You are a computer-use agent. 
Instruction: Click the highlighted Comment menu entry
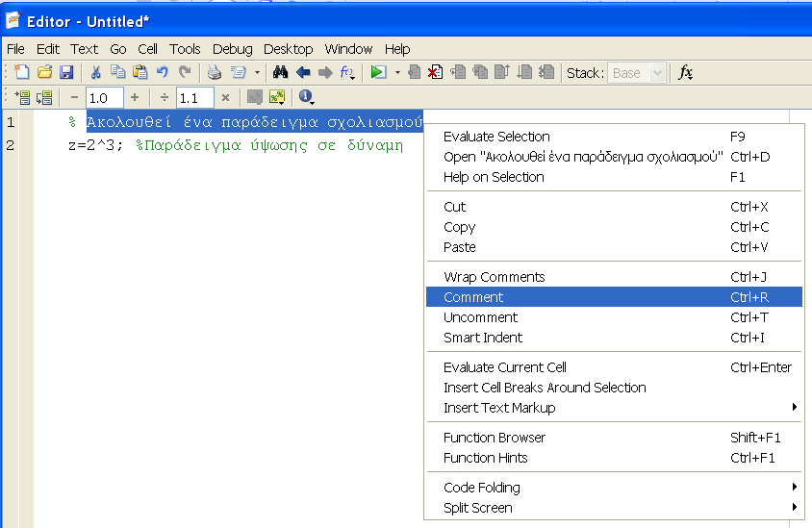pyautogui.click(x=614, y=297)
